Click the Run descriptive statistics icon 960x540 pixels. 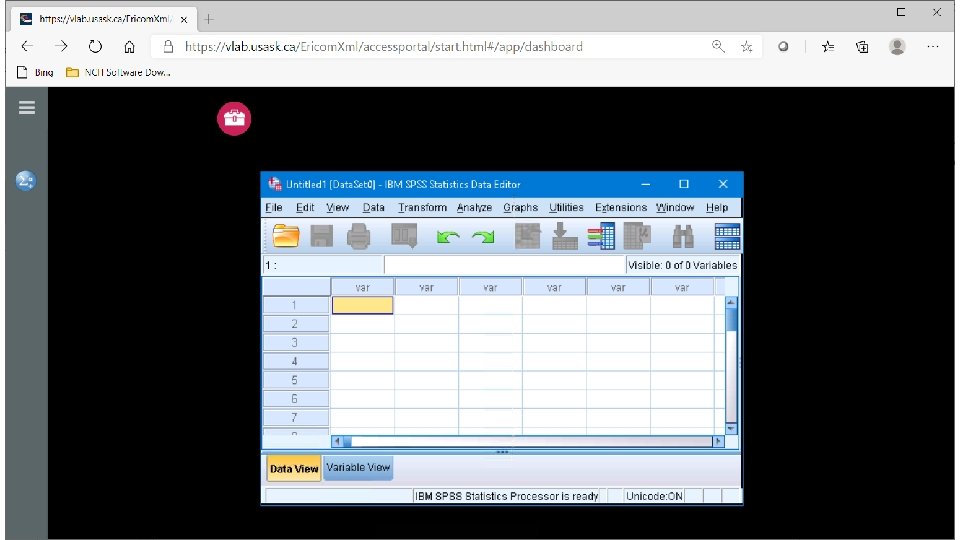[637, 236]
